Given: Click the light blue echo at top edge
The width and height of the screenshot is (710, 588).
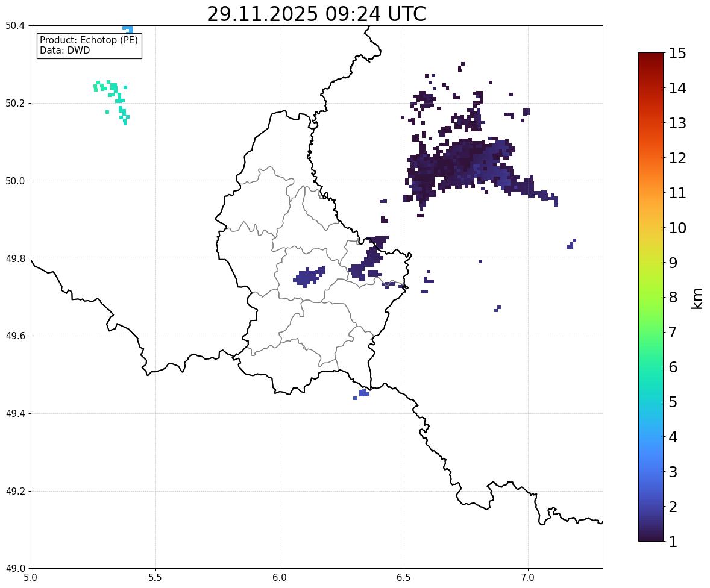Looking at the screenshot, I should click(128, 29).
